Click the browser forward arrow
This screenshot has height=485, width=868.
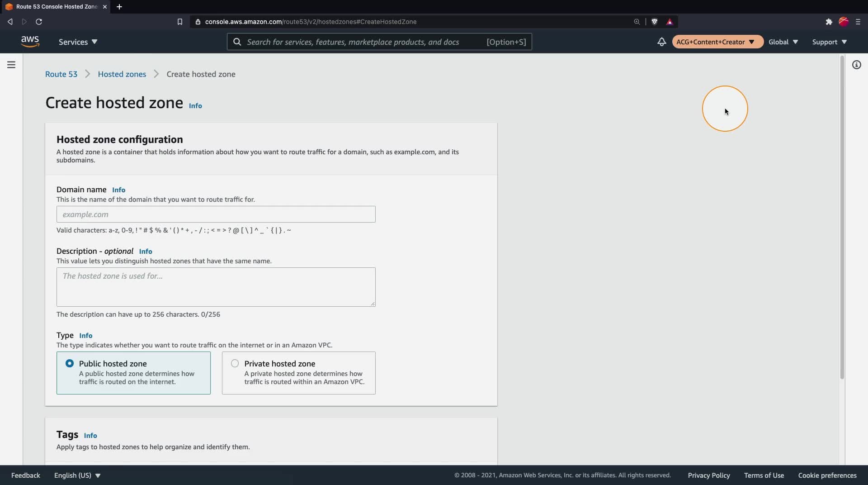click(24, 22)
